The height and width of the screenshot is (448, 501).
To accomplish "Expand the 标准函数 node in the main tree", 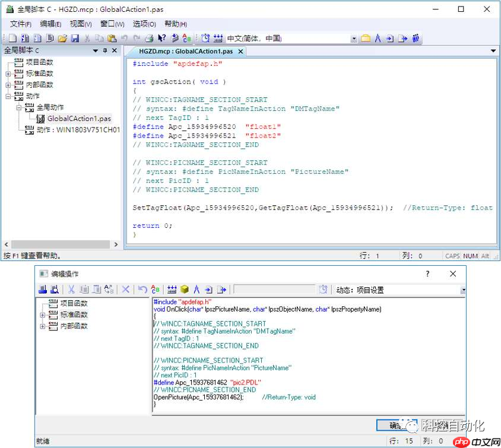I will [8, 74].
